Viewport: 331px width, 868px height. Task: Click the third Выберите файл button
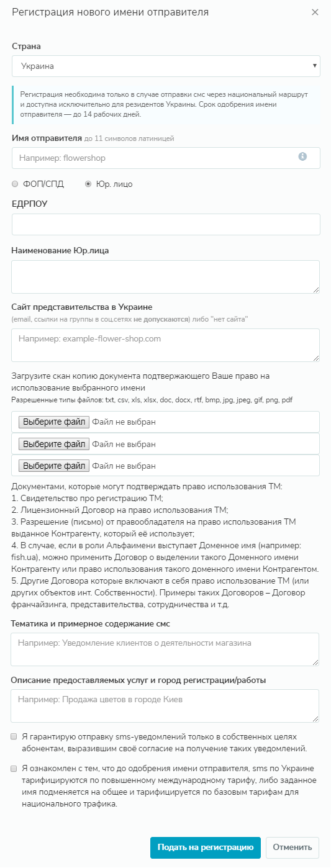[x=54, y=466]
